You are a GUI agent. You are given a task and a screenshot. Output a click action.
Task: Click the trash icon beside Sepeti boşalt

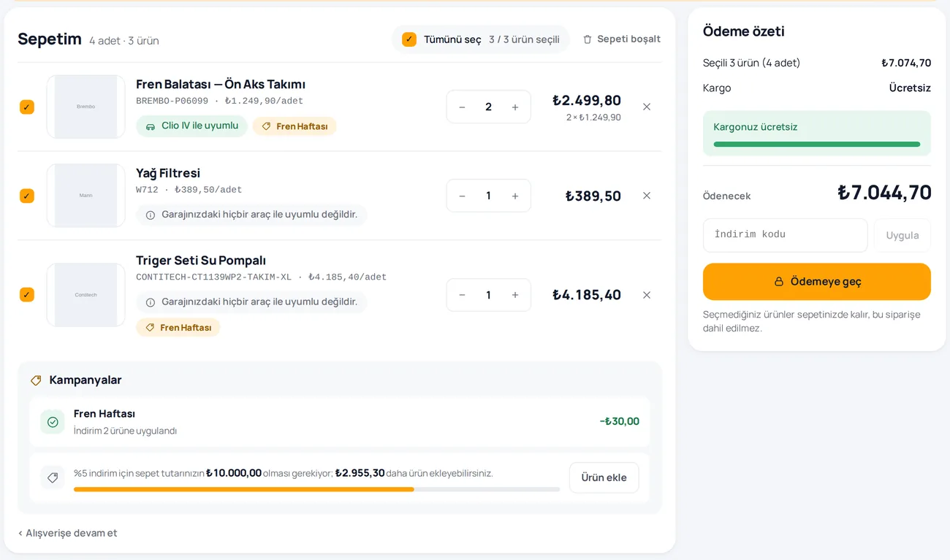tap(588, 39)
